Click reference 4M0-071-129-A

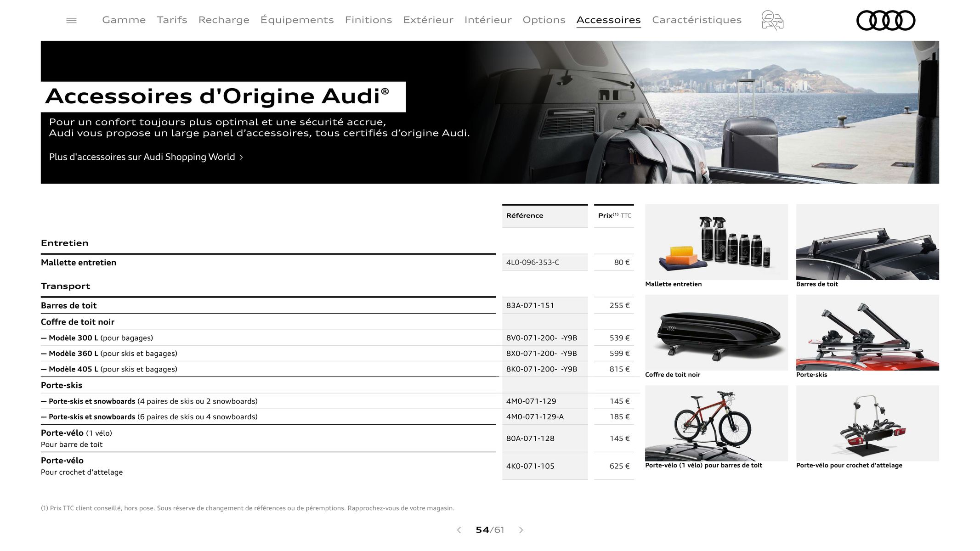[x=535, y=417]
